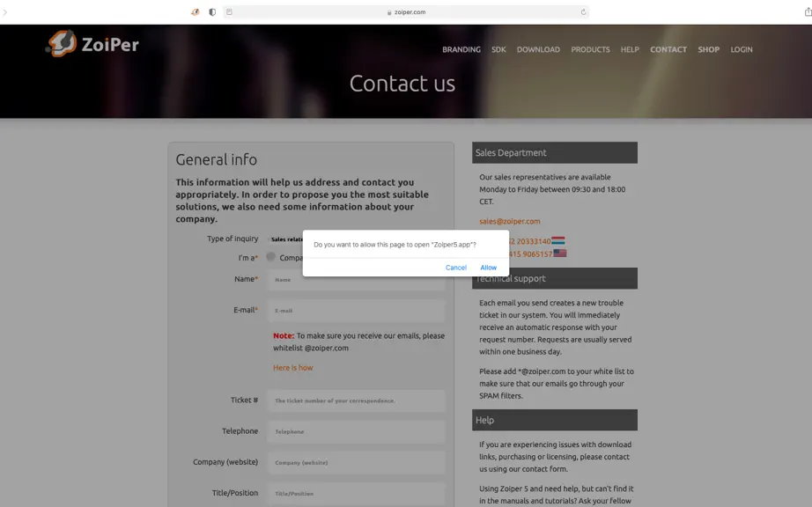812x507 pixels.
Task: Go forward using the browser arrow
Action: point(4,12)
